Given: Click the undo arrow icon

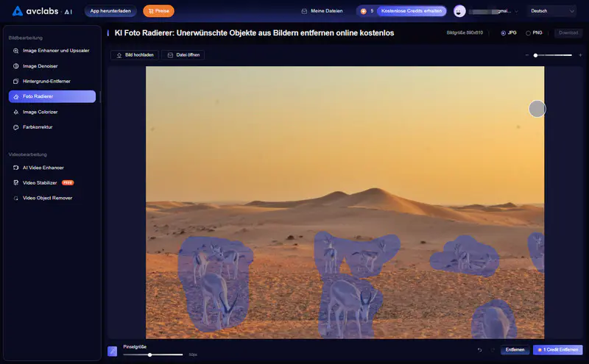Looking at the screenshot, I should pos(480,350).
